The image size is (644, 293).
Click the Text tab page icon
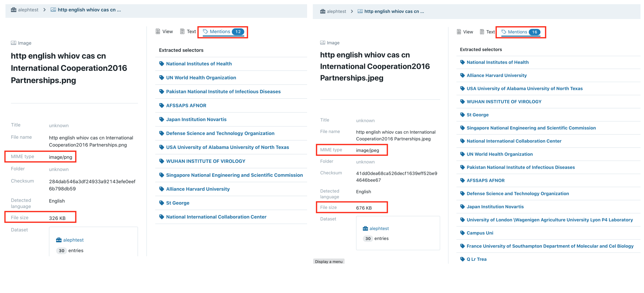pos(182,31)
